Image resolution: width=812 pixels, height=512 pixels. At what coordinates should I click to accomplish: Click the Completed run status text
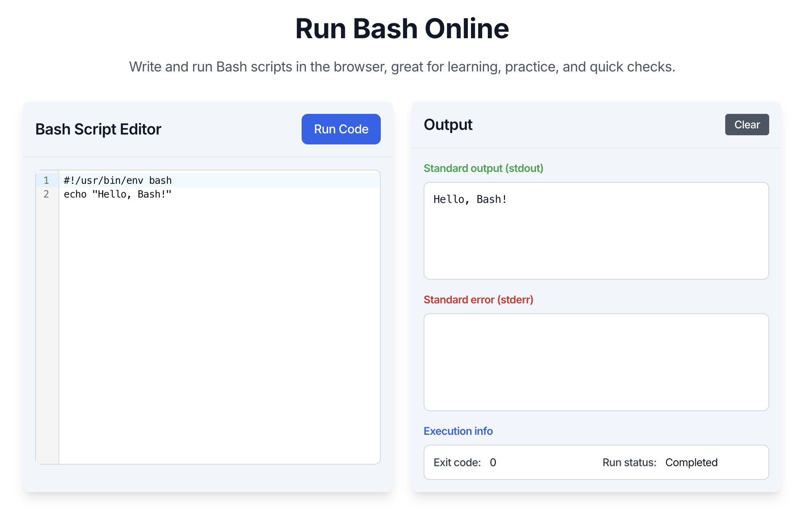[x=691, y=462]
